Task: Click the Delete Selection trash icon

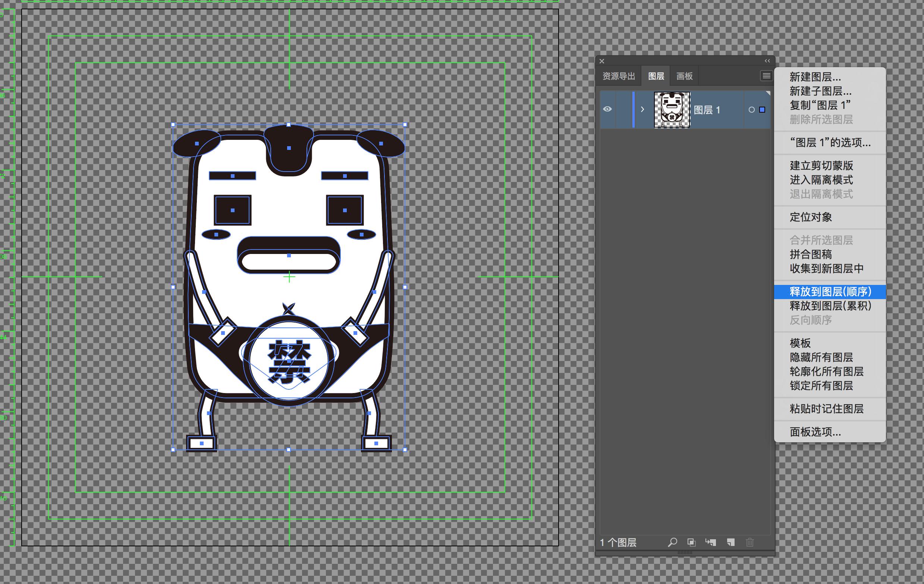Action: pyautogui.click(x=750, y=542)
